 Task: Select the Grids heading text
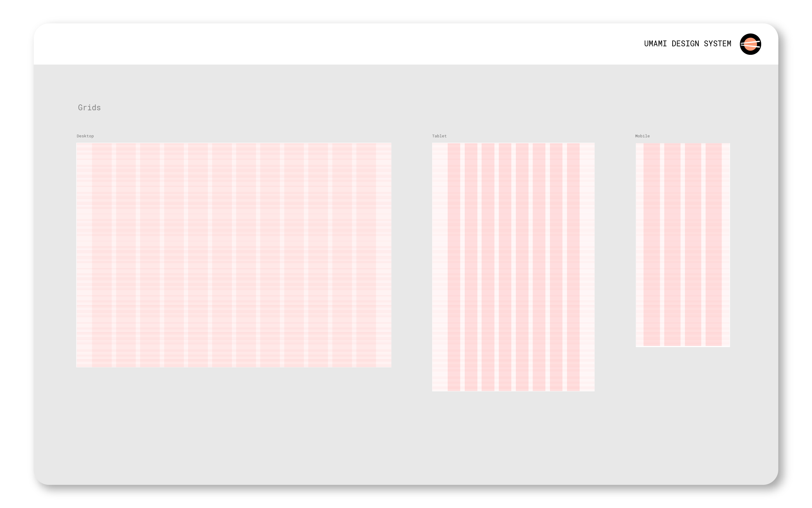point(89,108)
